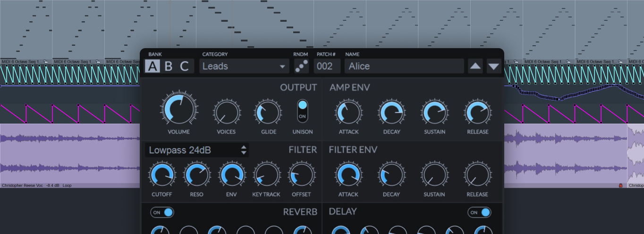Turn off the Delay ON switch
Screen dimensions: 644x234
pos(479,212)
